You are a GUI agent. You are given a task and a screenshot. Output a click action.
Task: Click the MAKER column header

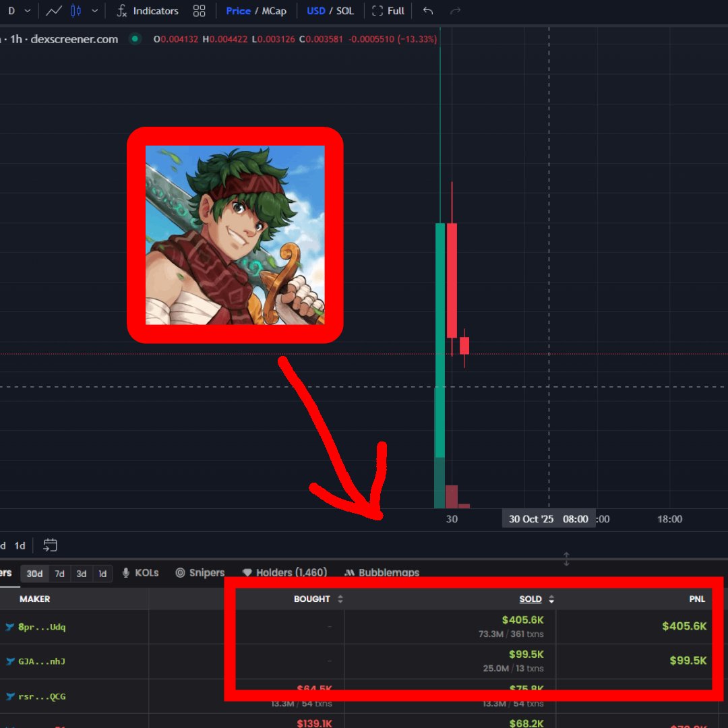coord(35,599)
